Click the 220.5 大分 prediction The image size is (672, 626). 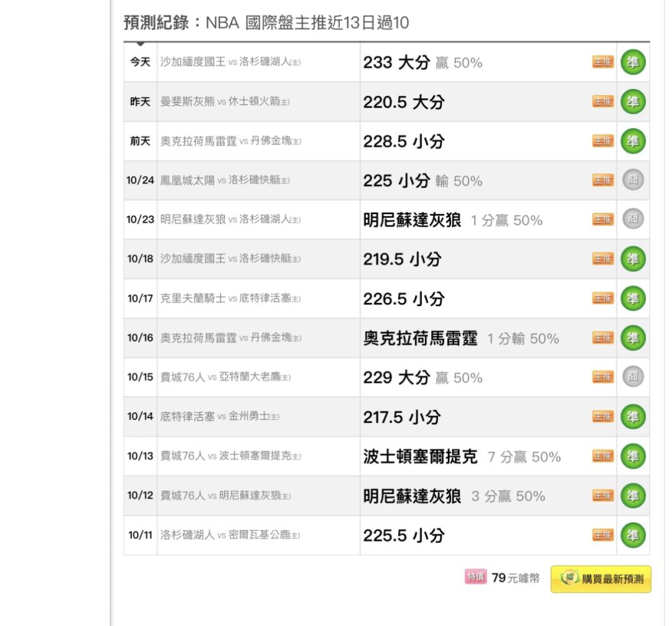tap(404, 102)
